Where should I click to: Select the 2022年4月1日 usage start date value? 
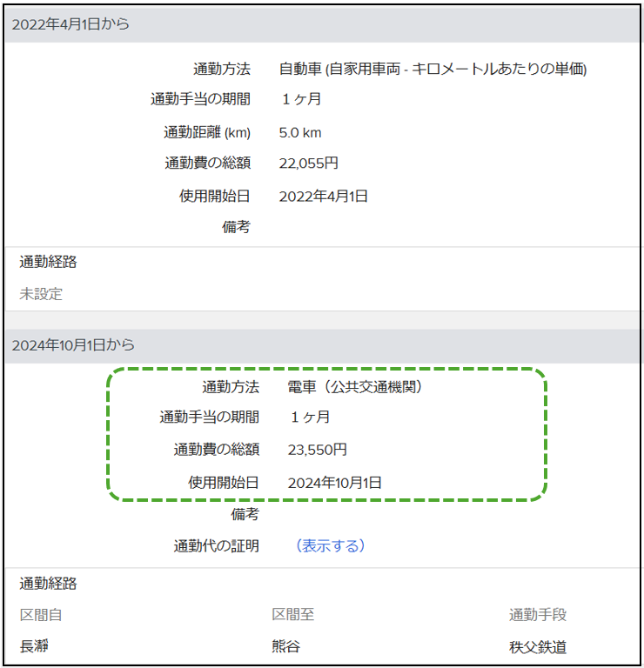pyautogui.click(x=323, y=196)
